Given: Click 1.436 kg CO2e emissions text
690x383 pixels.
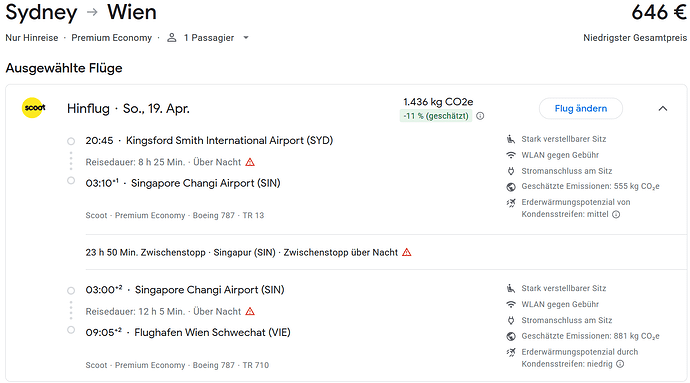Looking at the screenshot, I should [438, 102].
